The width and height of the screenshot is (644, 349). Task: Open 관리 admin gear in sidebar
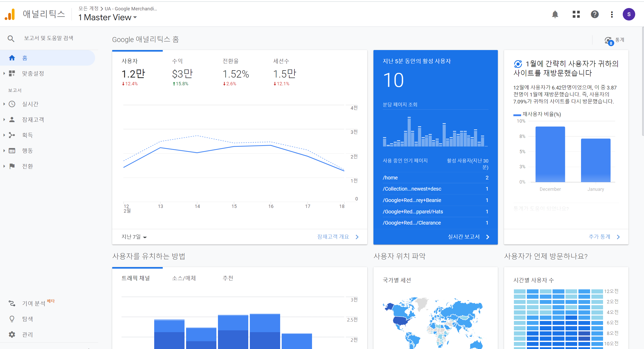click(x=12, y=334)
